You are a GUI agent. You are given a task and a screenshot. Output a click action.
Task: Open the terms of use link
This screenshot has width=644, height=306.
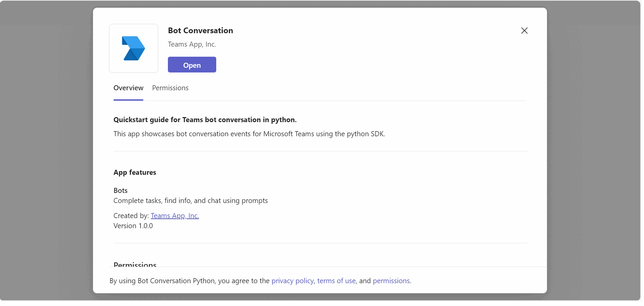[336, 281]
